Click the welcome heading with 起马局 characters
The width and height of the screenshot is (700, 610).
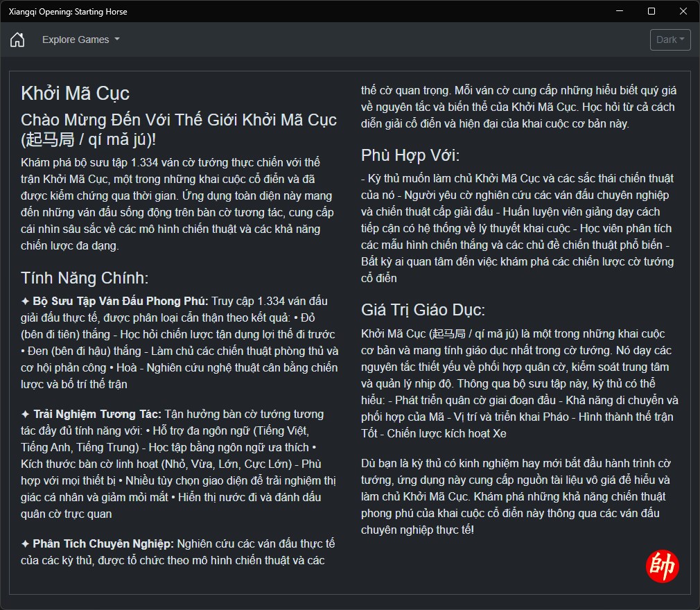coord(179,130)
